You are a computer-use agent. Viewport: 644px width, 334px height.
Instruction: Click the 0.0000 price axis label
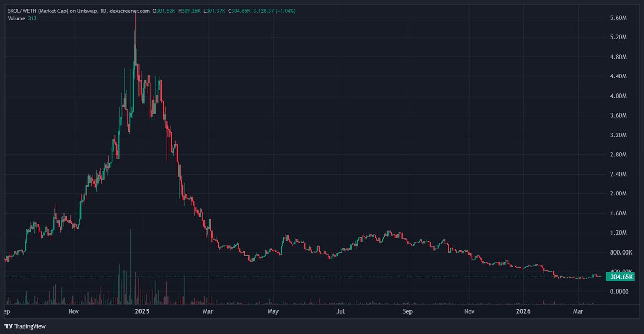[620, 292]
